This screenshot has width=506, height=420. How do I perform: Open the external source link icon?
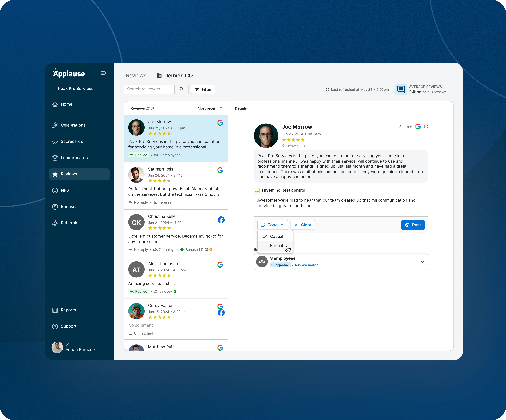426,127
